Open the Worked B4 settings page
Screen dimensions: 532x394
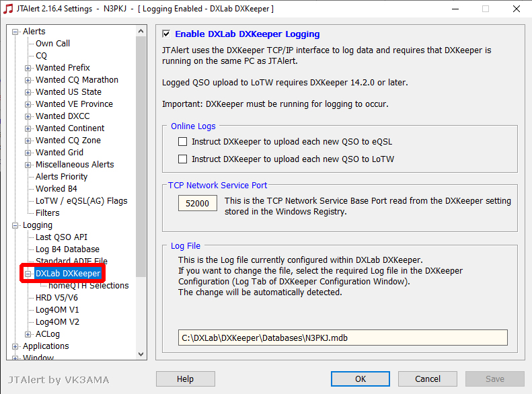pyautogui.click(x=56, y=189)
